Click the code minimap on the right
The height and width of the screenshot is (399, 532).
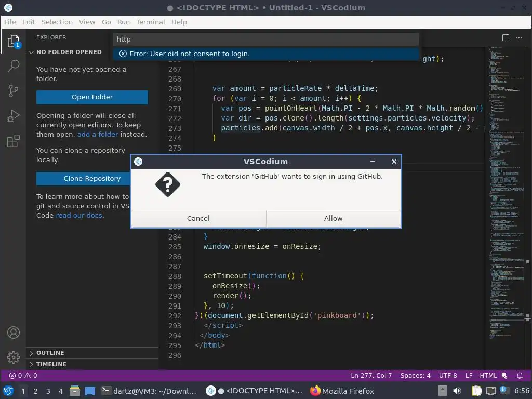click(506, 193)
